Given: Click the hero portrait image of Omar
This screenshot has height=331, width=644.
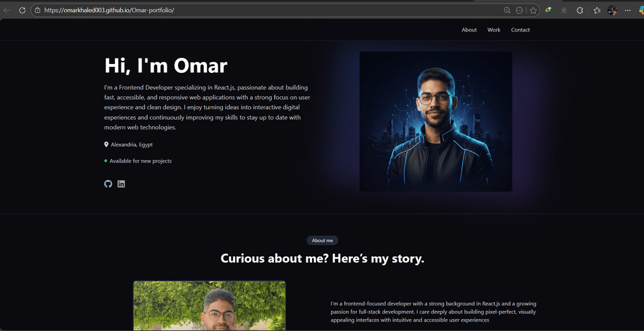Looking at the screenshot, I should [436, 121].
